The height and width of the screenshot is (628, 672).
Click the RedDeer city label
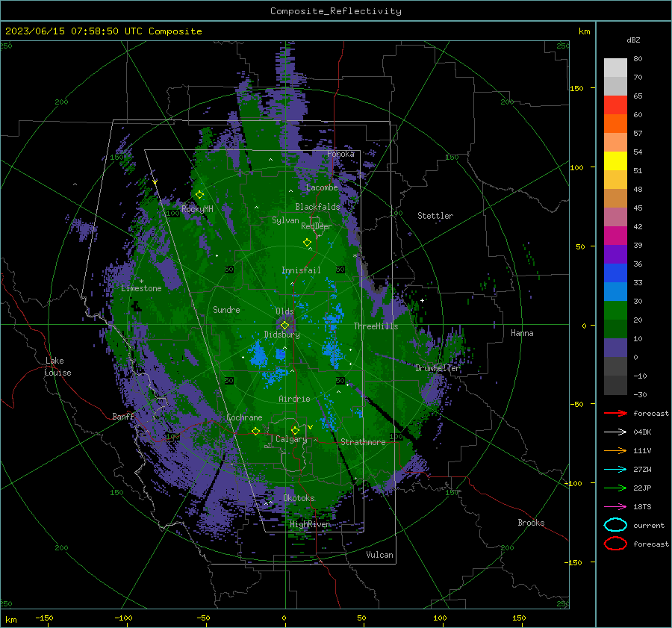pos(317,226)
